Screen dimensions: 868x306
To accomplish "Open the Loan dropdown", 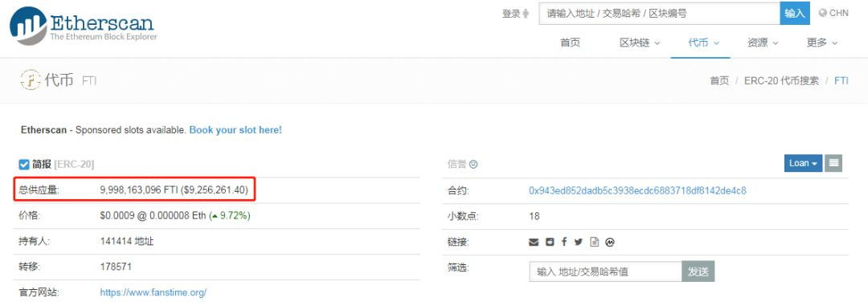I will point(803,163).
